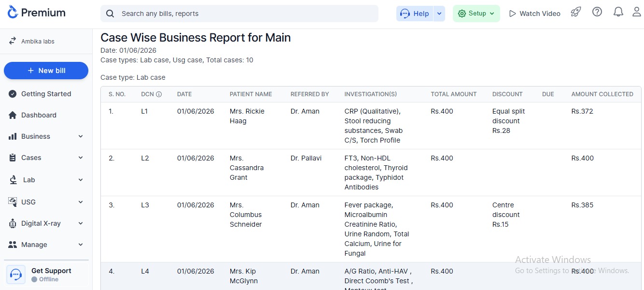Click the Case type: Lab case label

[133, 77]
